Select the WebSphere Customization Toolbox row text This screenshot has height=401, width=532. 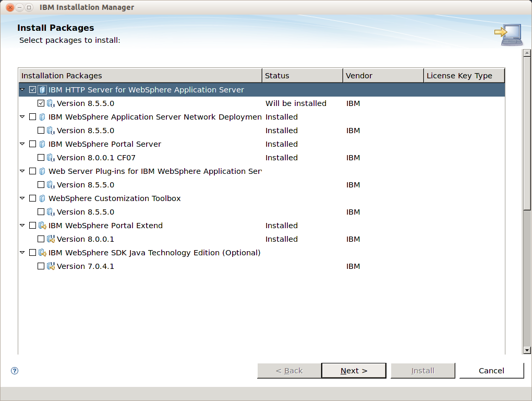click(x=115, y=198)
